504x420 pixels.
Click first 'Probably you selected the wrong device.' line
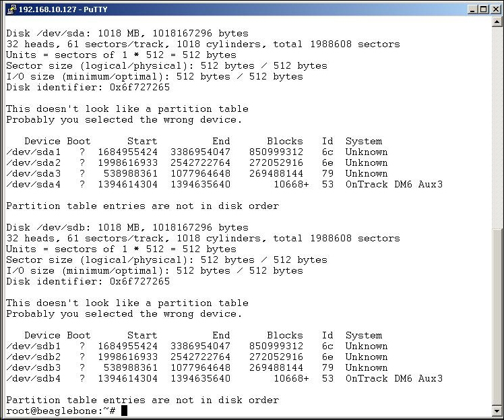(x=124, y=120)
